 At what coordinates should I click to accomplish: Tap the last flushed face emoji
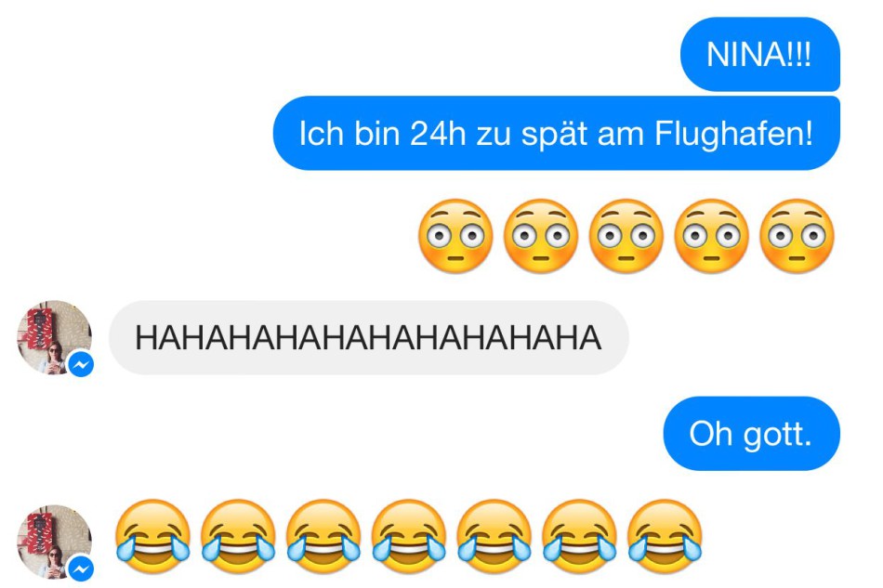797,236
